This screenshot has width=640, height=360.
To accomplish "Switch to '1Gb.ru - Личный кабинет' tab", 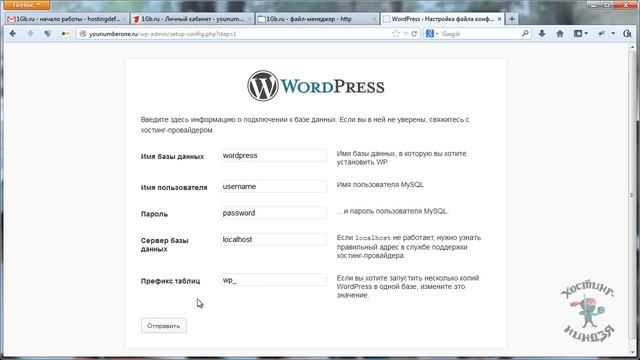I will [x=191, y=19].
